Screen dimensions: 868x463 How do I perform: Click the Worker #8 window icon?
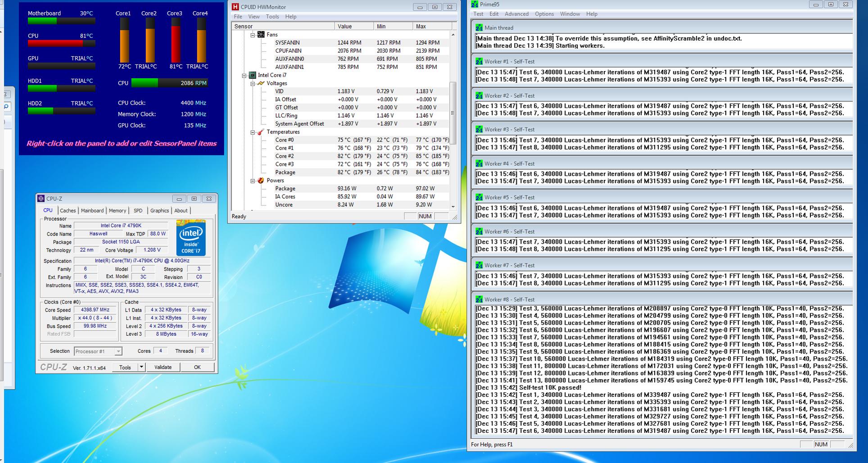click(479, 300)
